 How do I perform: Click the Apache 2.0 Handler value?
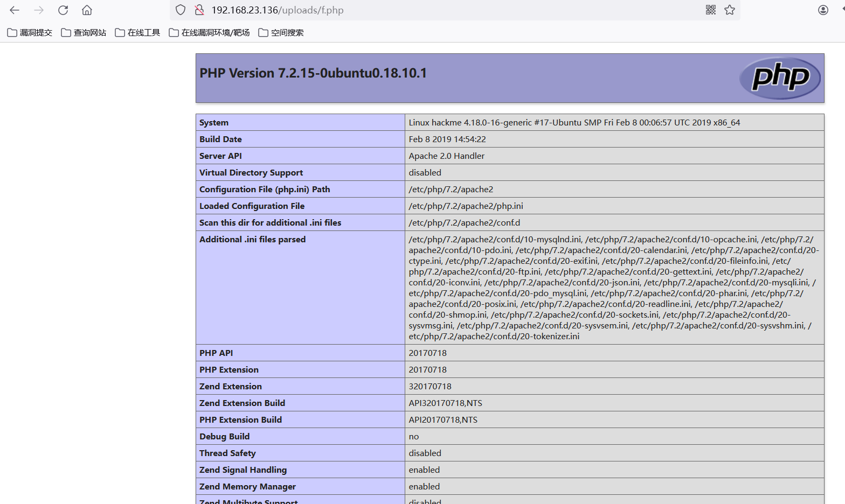(447, 156)
